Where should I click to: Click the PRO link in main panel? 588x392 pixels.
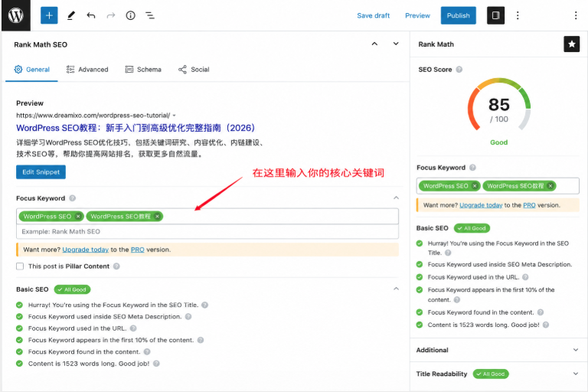tap(138, 250)
